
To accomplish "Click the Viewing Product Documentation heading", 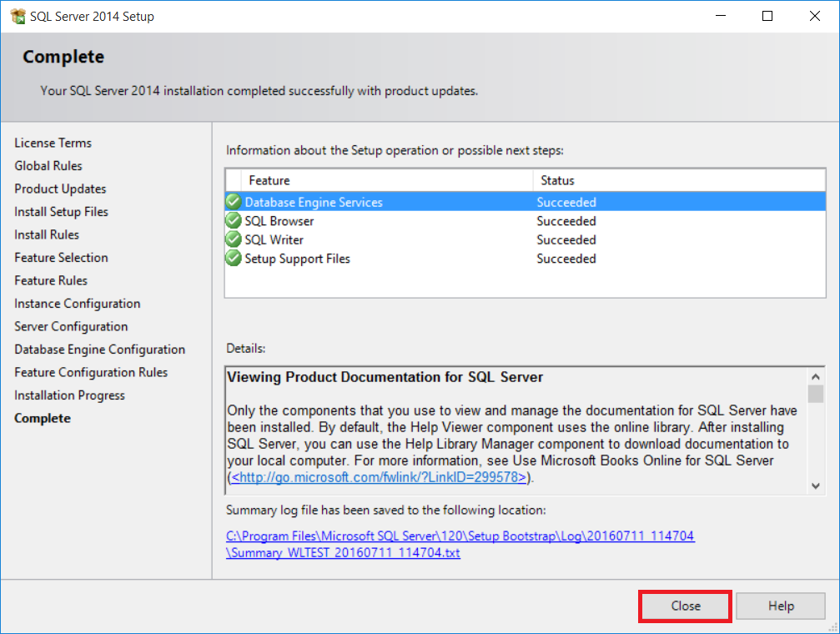I will click(x=385, y=377).
